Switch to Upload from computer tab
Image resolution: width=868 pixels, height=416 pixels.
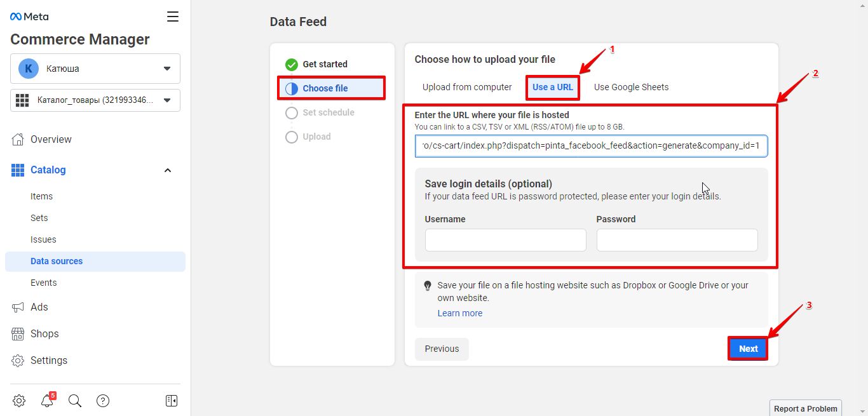coord(467,87)
